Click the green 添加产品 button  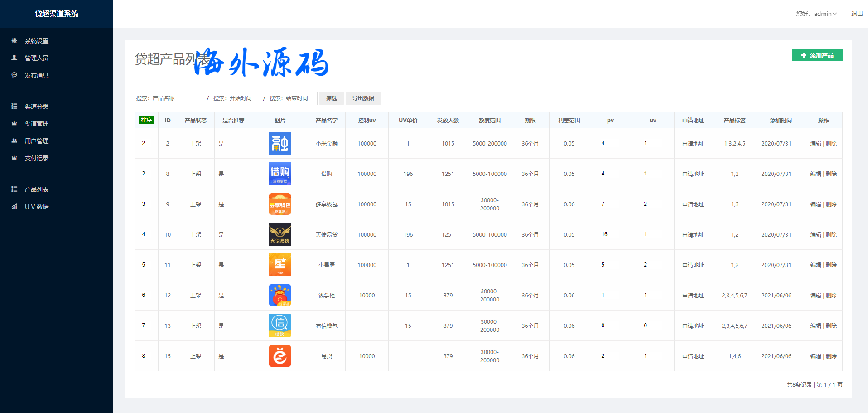coord(817,55)
